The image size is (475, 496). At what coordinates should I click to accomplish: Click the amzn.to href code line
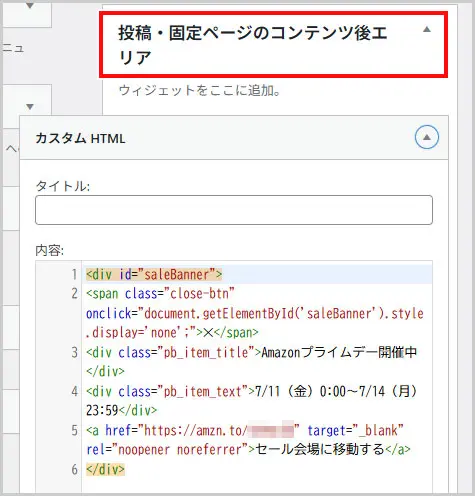[x=245, y=431]
